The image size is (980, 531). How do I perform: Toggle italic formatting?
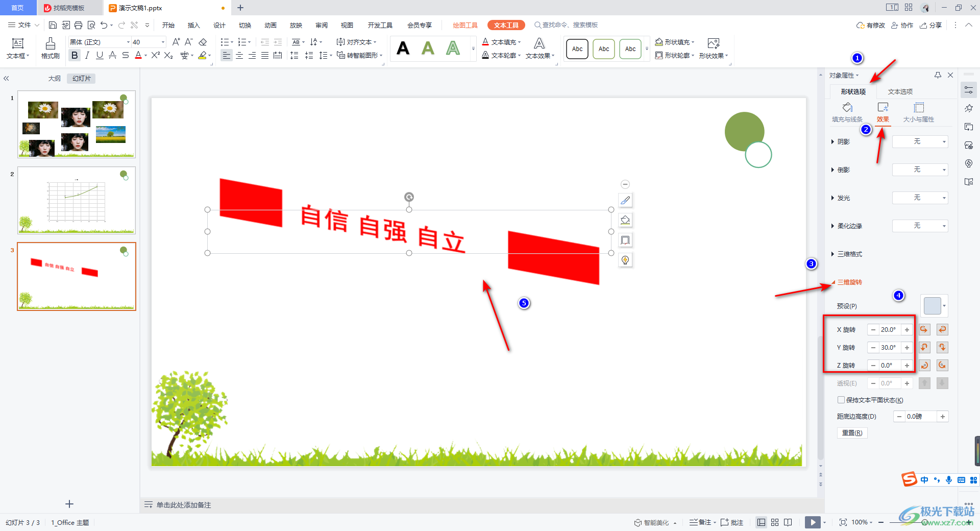[87, 55]
